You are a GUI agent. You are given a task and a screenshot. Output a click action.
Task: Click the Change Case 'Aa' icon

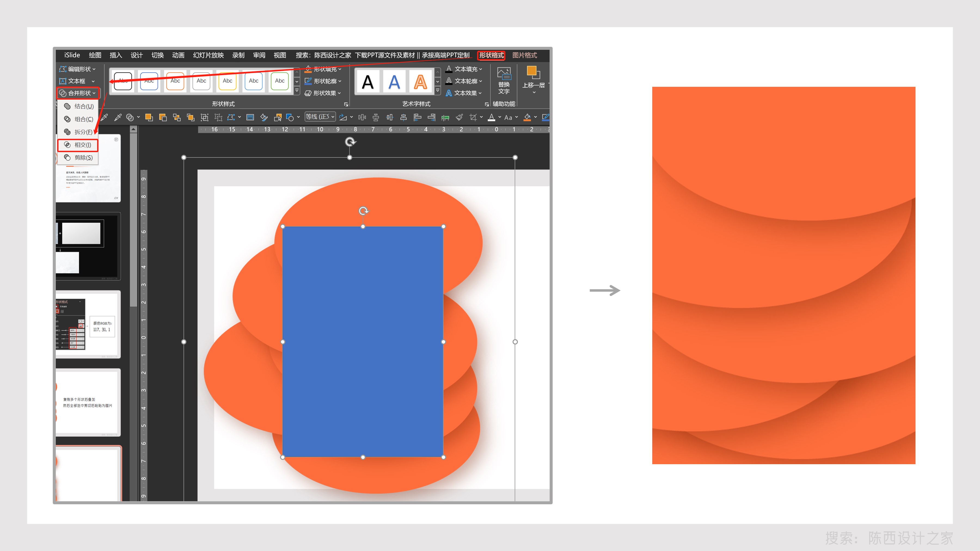click(508, 118)
